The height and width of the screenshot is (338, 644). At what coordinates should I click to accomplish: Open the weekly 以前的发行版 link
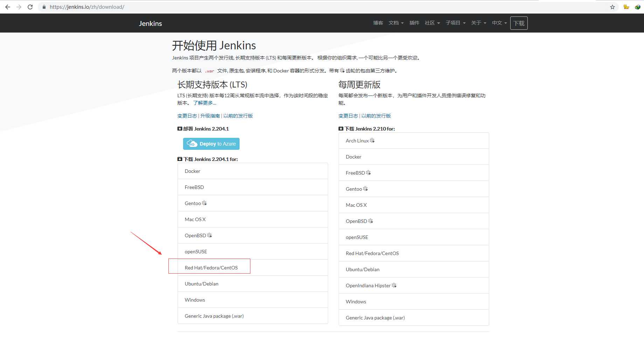point(376,116)
